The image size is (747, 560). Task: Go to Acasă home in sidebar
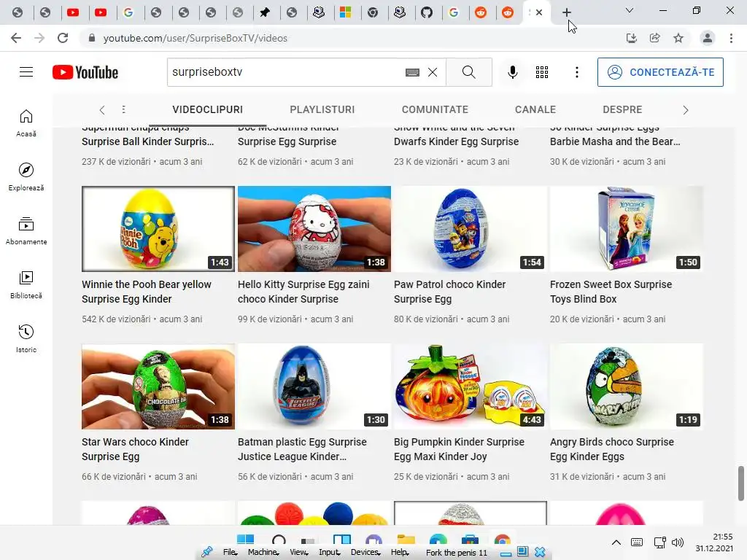click(26, 123)
